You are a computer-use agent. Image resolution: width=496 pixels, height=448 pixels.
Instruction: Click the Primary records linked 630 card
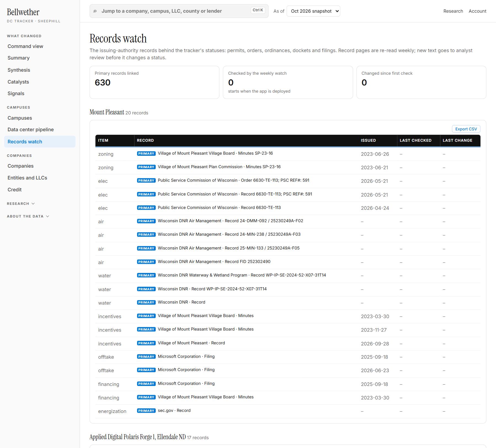coord(154,82)
